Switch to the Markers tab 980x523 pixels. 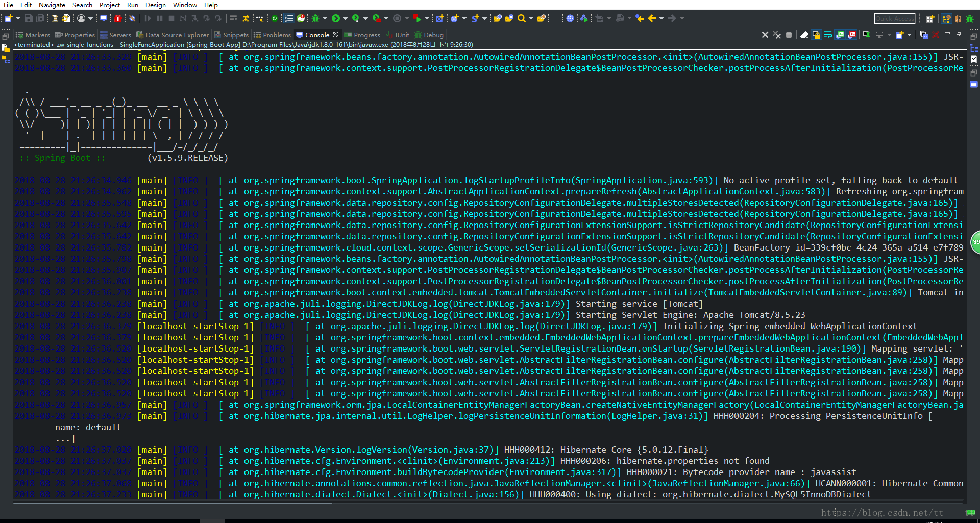33,35
